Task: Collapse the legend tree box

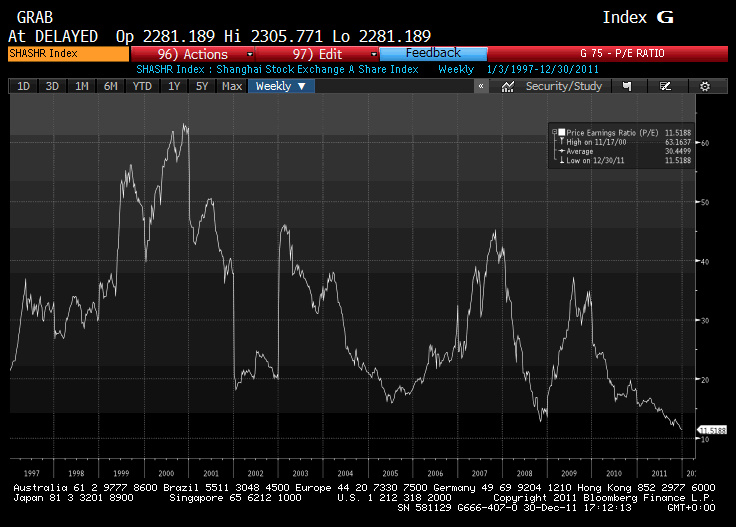Action: tap(554, 132)
